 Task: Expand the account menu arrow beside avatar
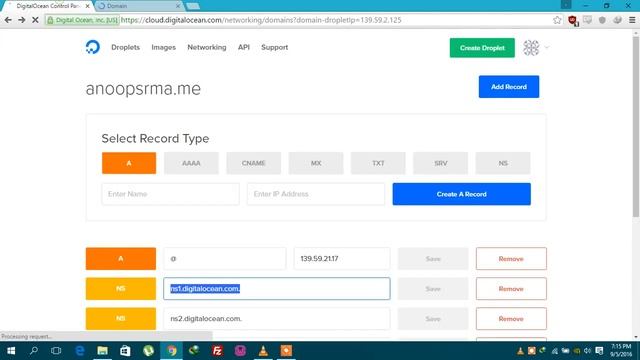tap(547, 47)
